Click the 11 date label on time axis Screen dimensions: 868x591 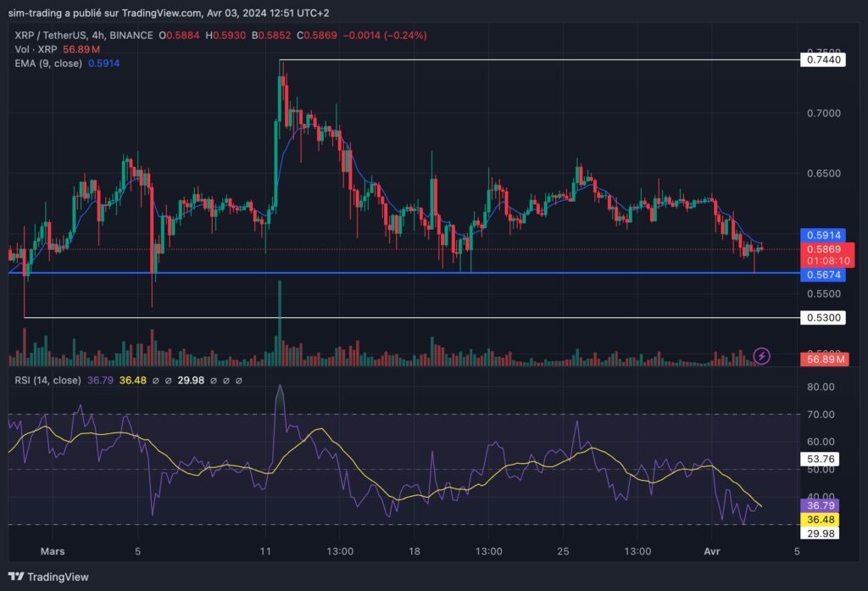[x=265, y=551]
